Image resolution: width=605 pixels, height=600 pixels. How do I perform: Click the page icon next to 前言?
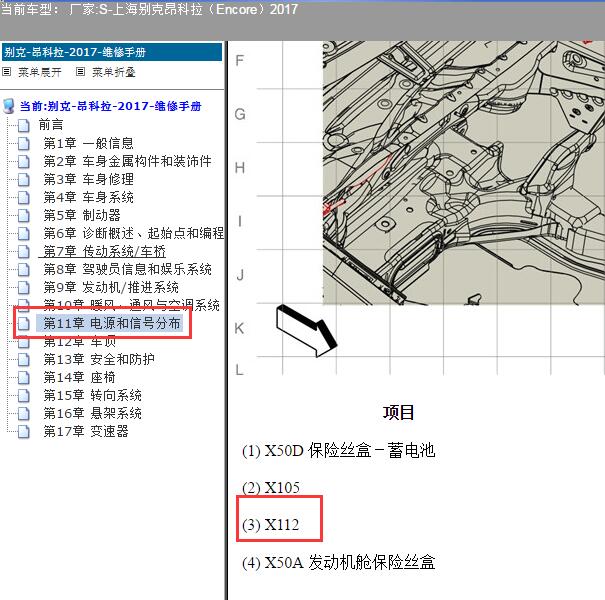coord(24,125)
